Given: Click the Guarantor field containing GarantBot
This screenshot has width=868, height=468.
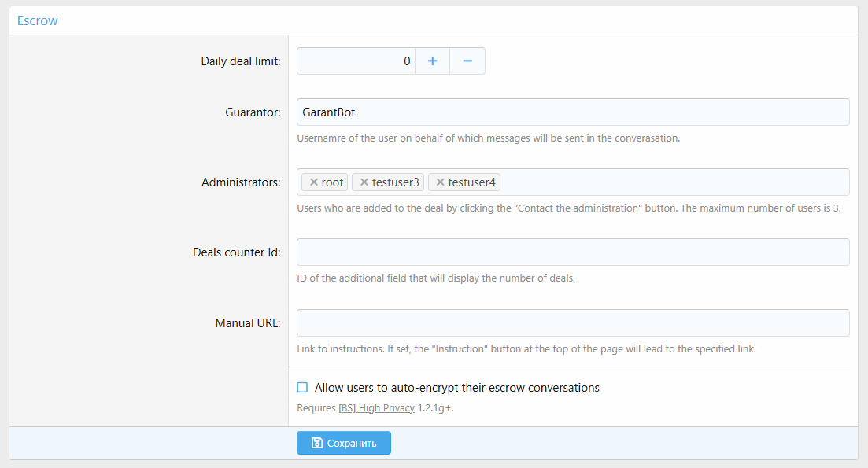Looking at the screenshot, I should [x=573, y=112].
